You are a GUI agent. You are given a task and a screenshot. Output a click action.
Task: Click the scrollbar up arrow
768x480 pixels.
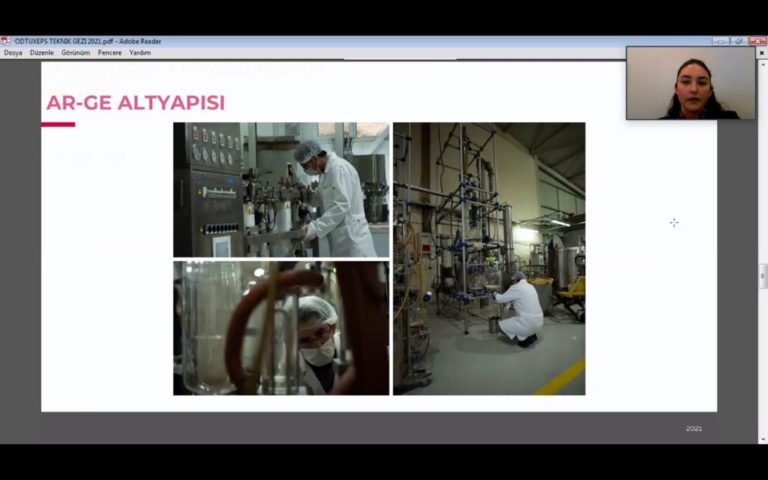pos(763,63)
